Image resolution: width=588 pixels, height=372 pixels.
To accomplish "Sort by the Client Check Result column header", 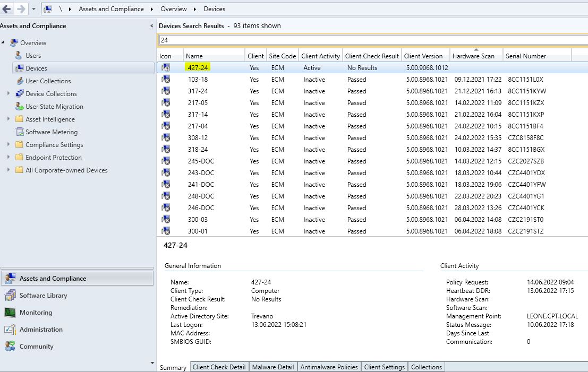I will [372, 56].
